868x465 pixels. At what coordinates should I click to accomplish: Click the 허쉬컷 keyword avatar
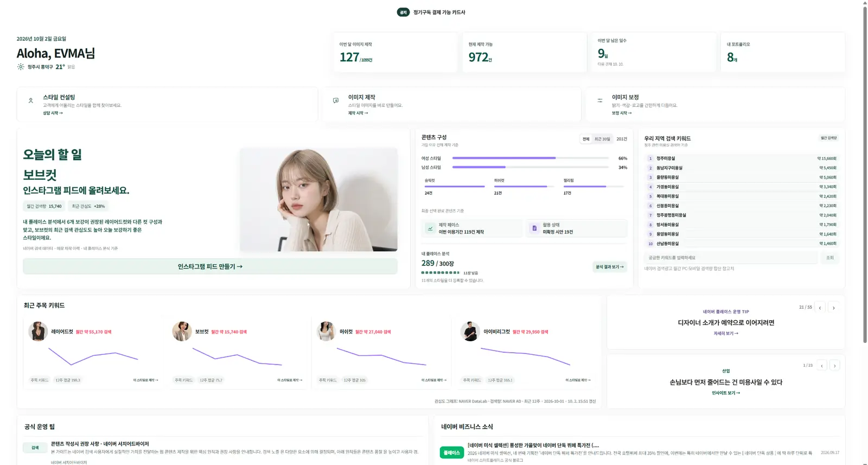326,332
